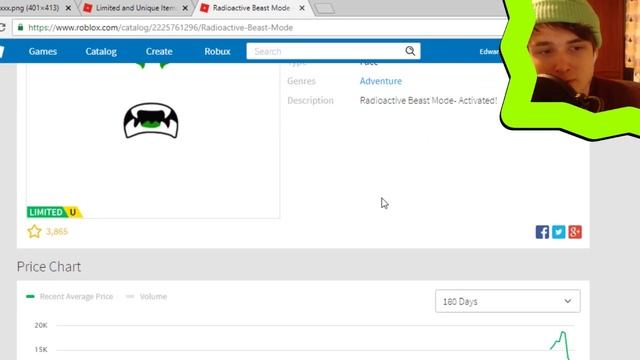Click the browser reload icon
Viewport: 640px width, 360px height.
2,27
